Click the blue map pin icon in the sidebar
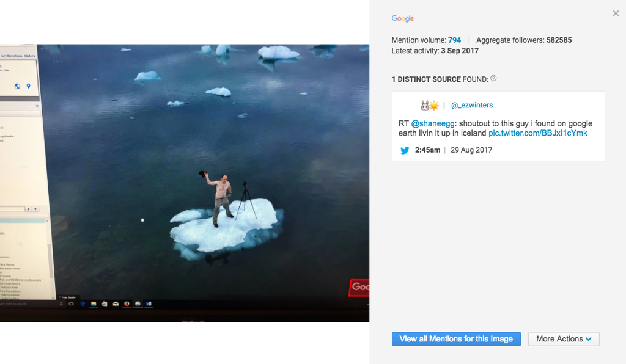Viewport: 626px width, 364px height. [29, 86]
